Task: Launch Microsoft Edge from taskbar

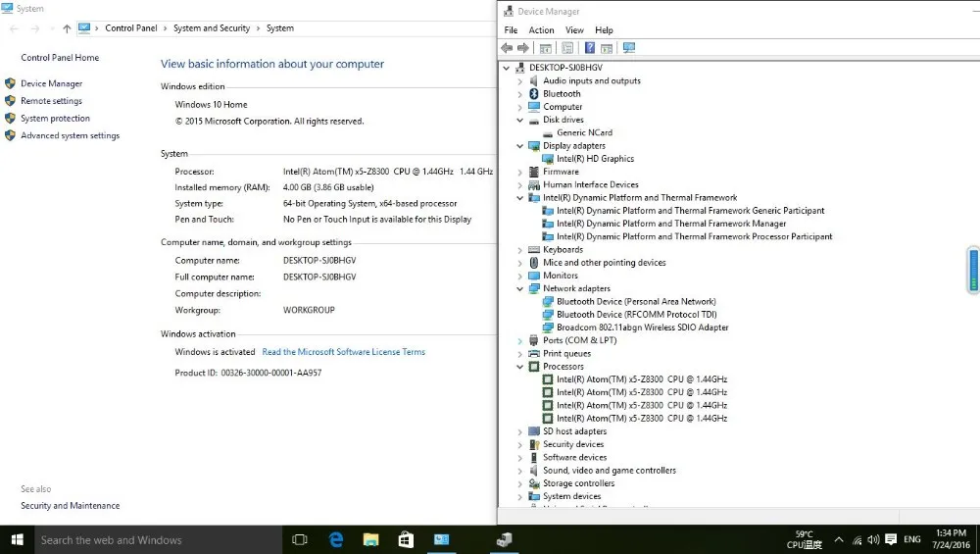Action: (335, 539)
